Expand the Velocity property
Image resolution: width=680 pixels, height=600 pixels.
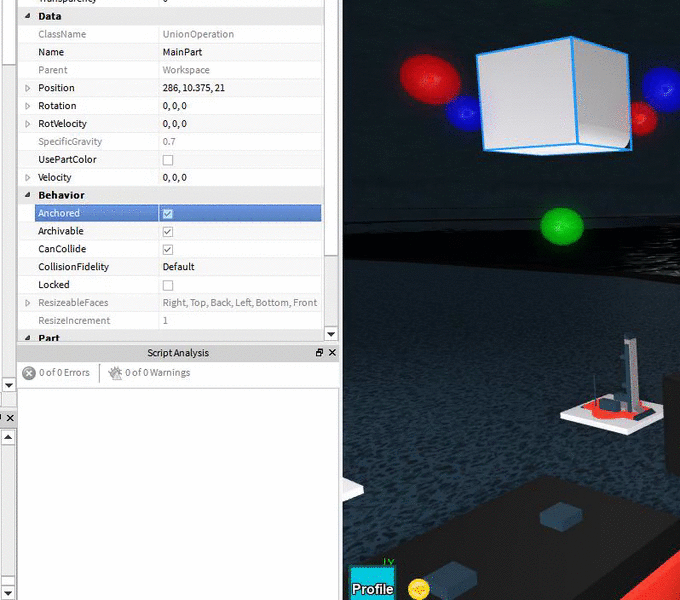tap(28, 178)
